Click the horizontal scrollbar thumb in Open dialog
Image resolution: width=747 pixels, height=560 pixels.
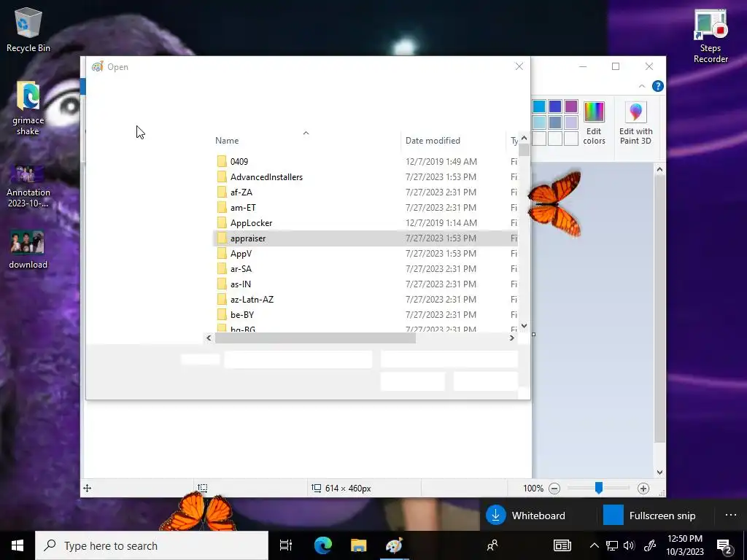[x=315, y=338]
